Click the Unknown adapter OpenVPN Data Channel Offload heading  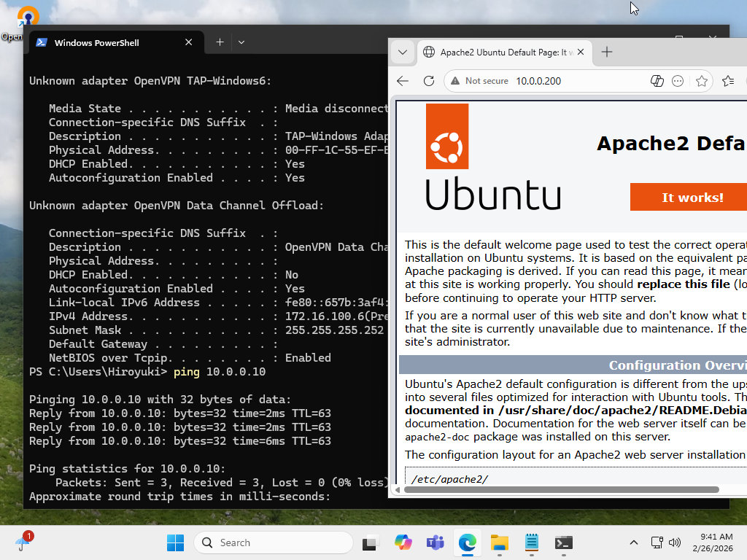[x=177, y=206]
